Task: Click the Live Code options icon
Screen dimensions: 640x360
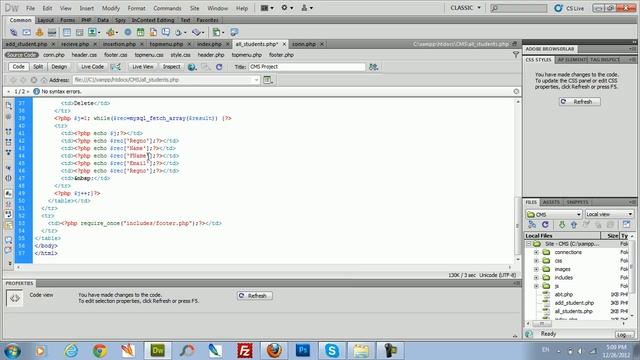Action: [x=116, y=67]
